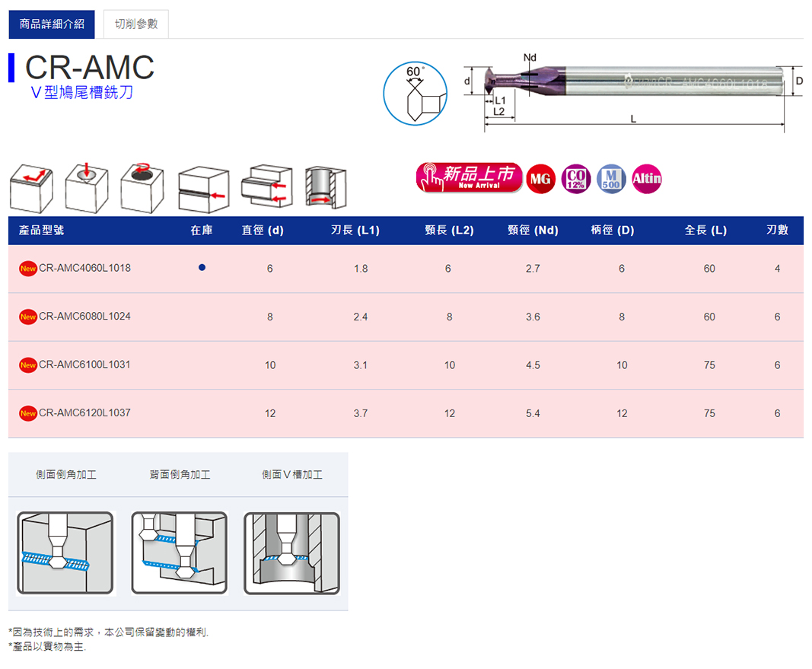812x669 pixels.
Task: Open product CR-AMC4060L1018
Action: [x=84, y=268]
